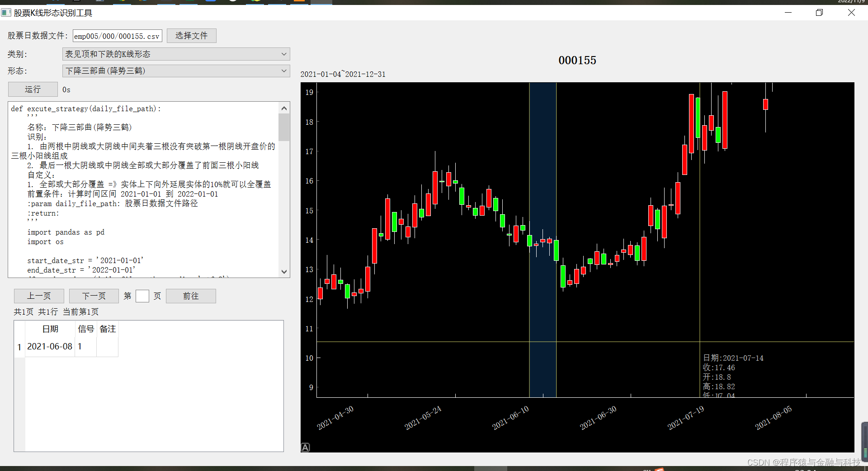
Task: Go to next page with 下一页
Action: pyautogui.click(x=94, y=296)
